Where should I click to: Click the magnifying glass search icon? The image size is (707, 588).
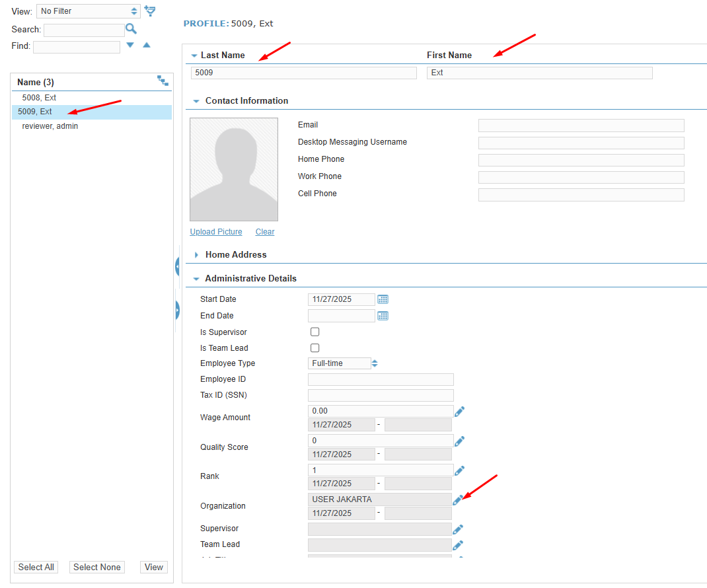(131, 28)
